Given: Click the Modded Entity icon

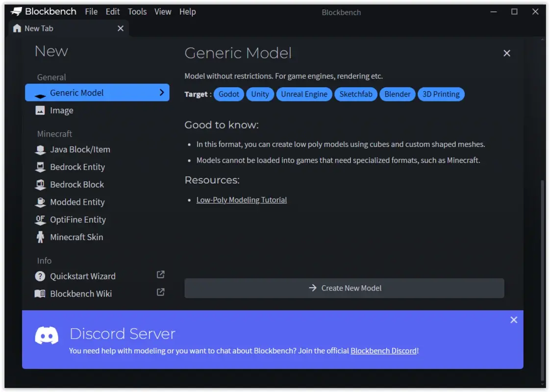Looking at the screenshot, I should [40, 202].
